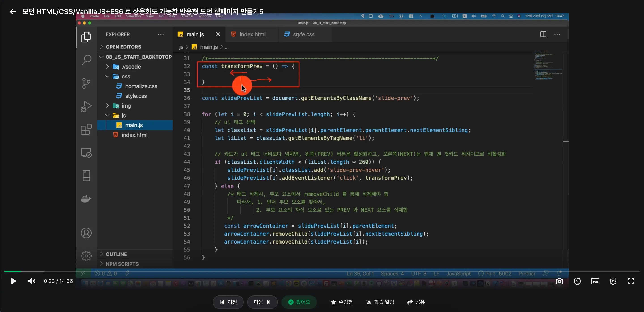Open 수강평 reviews
The image size is (644, 312).
click(x=341, y=302)
